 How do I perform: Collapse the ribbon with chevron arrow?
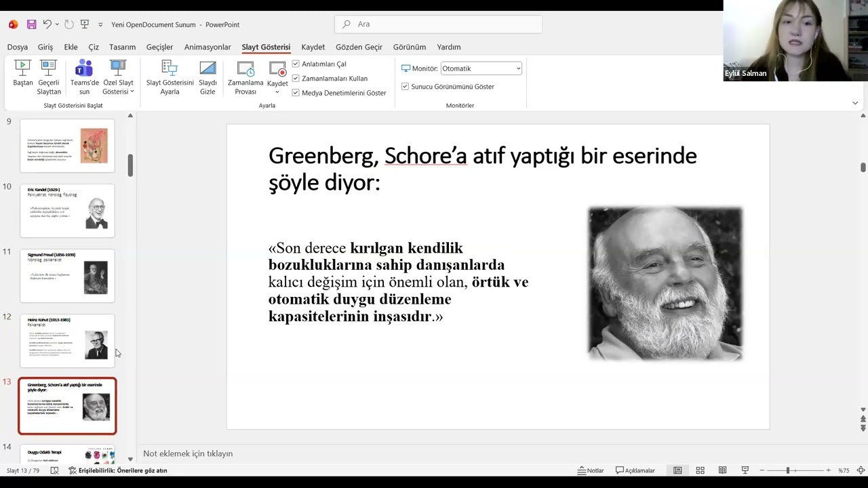(855, 103)
